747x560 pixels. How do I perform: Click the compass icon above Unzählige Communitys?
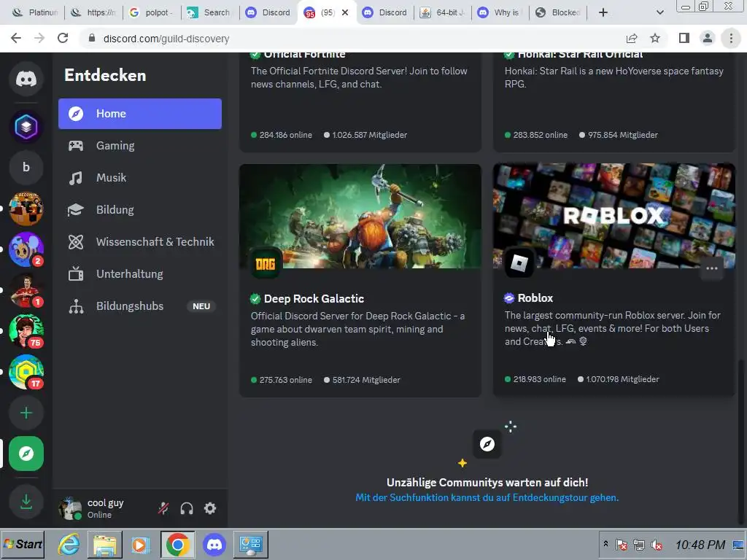click(487, 444)
